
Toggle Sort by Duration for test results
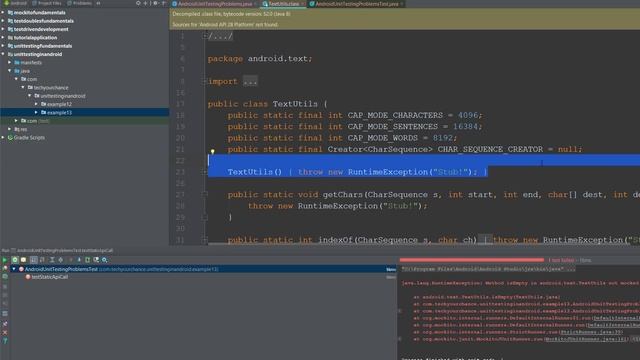42,260
